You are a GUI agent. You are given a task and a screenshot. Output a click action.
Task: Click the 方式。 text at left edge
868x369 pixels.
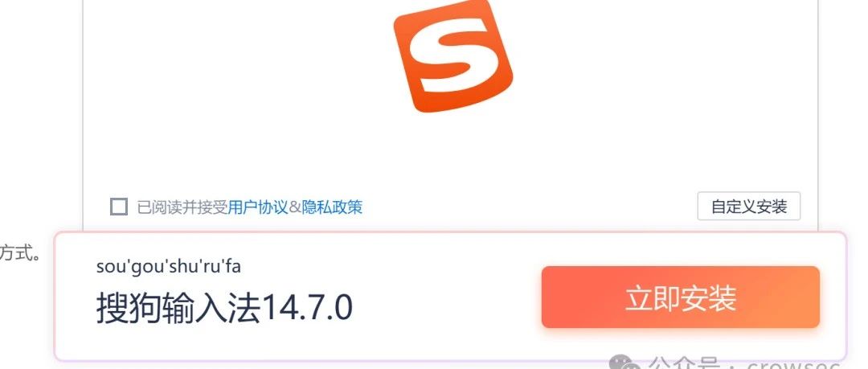[20, 253]
